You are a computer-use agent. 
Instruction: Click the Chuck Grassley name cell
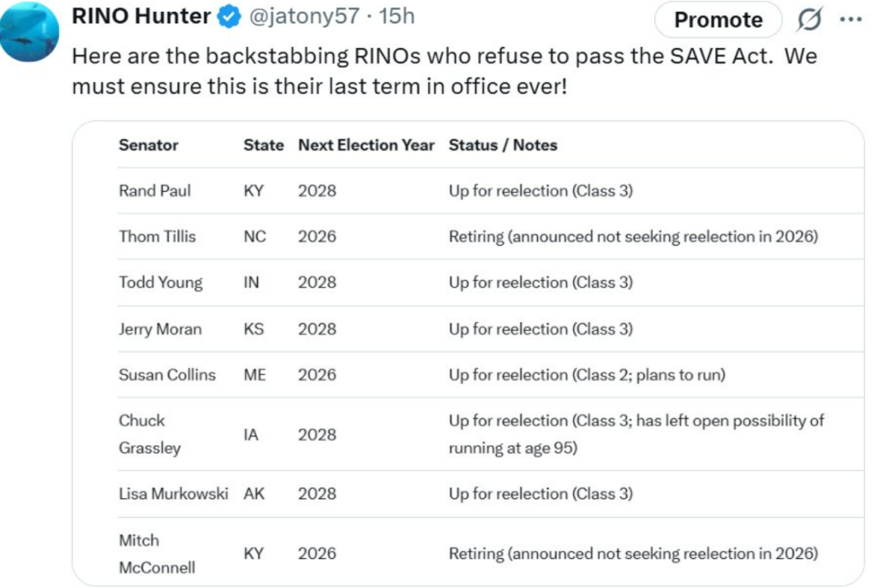pos(149,434)
